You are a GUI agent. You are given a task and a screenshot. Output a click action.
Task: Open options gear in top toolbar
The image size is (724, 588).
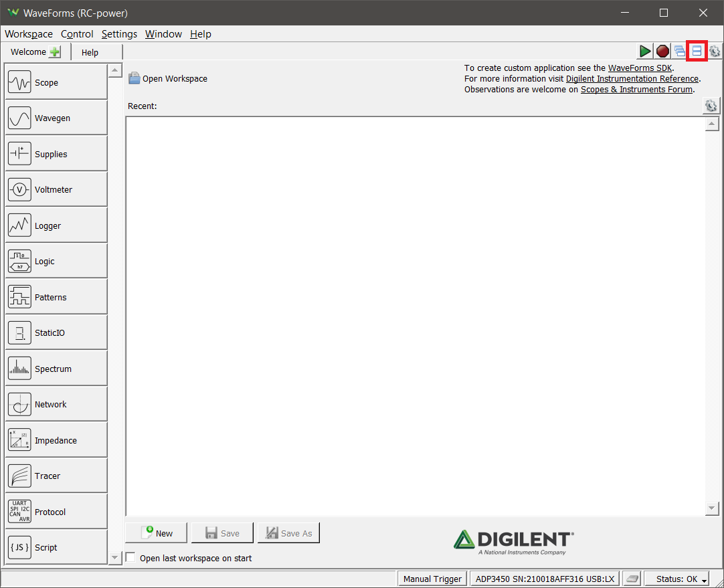point(715,52)
